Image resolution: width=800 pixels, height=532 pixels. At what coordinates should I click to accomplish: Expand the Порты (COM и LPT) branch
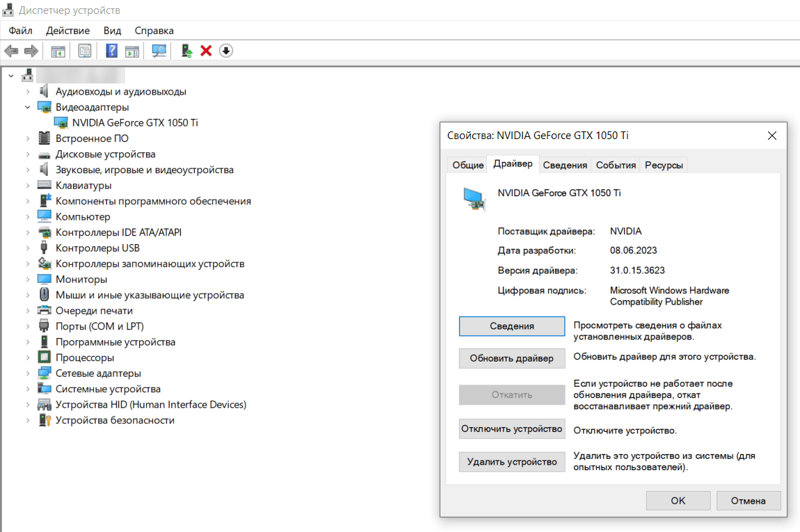click(x=28, y=326)
